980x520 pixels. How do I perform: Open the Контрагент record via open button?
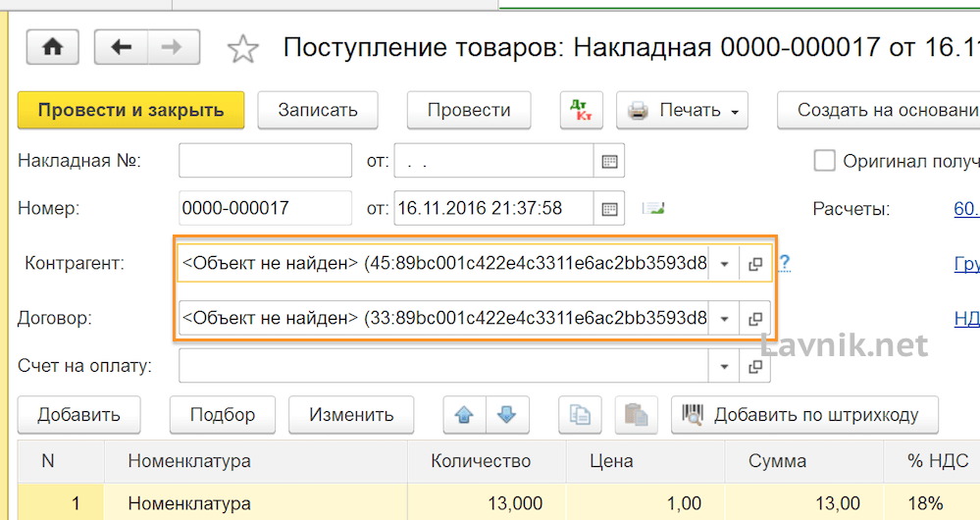point(755,264)
